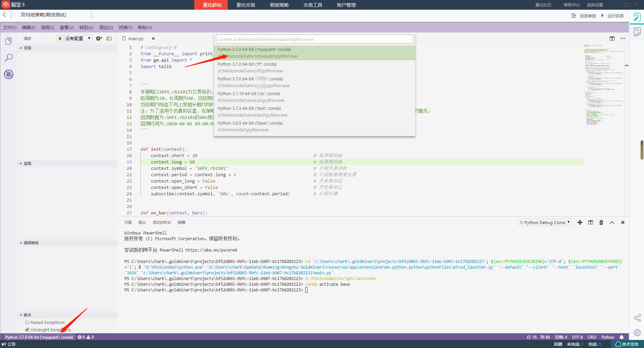Change UTF-8 encoding in status bar

577,337
